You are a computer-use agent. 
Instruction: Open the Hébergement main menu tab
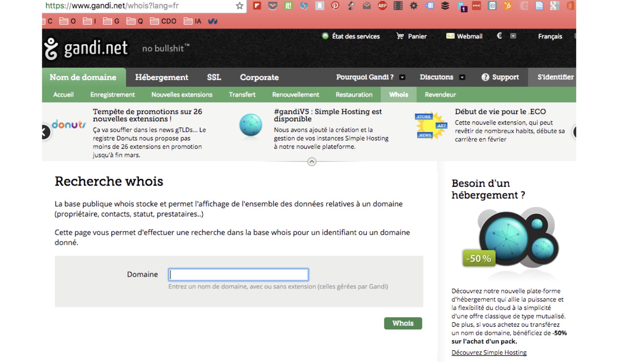click(x=161, y=77)
